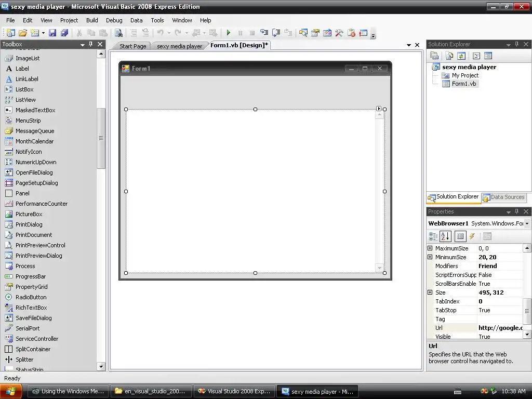Open the Toolbox window position dropdown
The image size is (532, 399).
click(x=83, y=45)
